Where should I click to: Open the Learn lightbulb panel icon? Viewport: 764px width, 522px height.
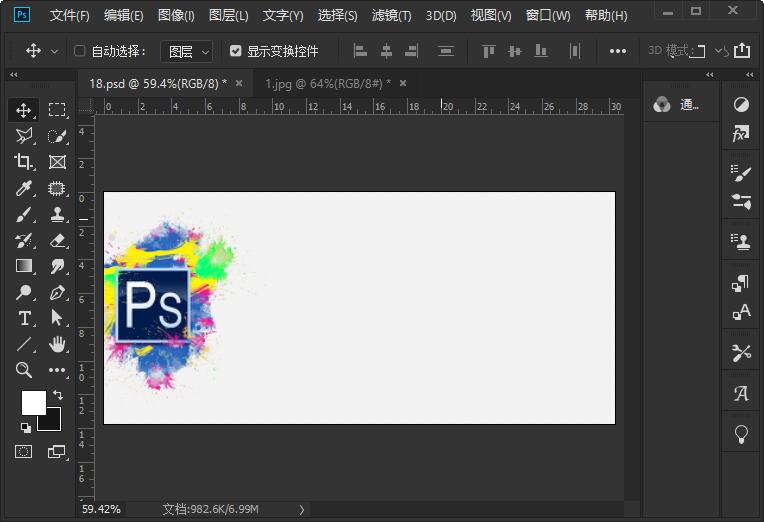point(741,434)
